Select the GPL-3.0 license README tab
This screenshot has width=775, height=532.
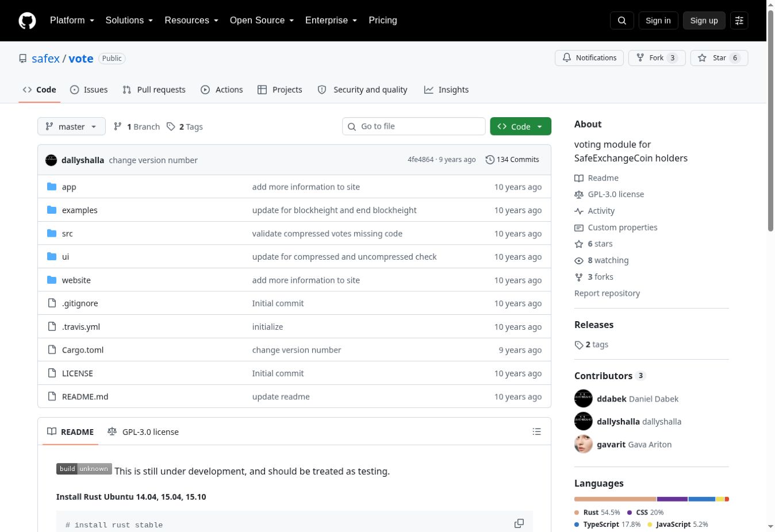click(x=143, y=431)
